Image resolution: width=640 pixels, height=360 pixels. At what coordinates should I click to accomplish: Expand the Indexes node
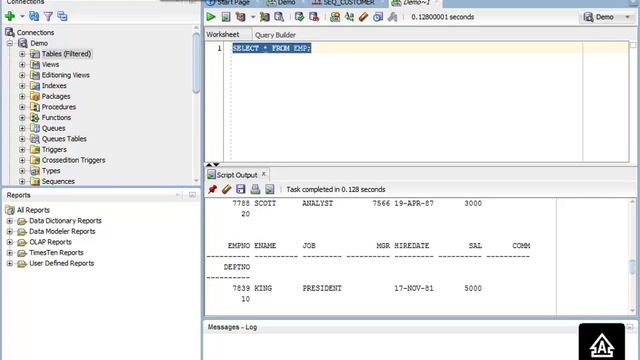click(22, 86)
